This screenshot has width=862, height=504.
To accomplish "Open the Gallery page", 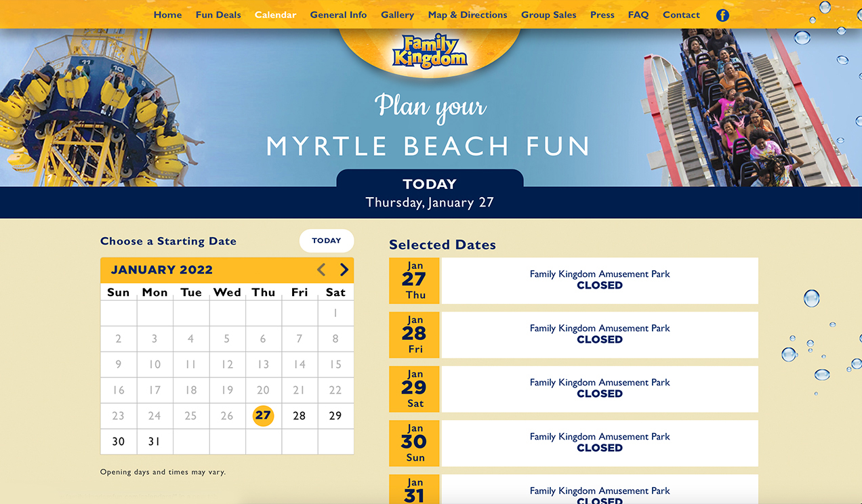I will click(397, 15).
